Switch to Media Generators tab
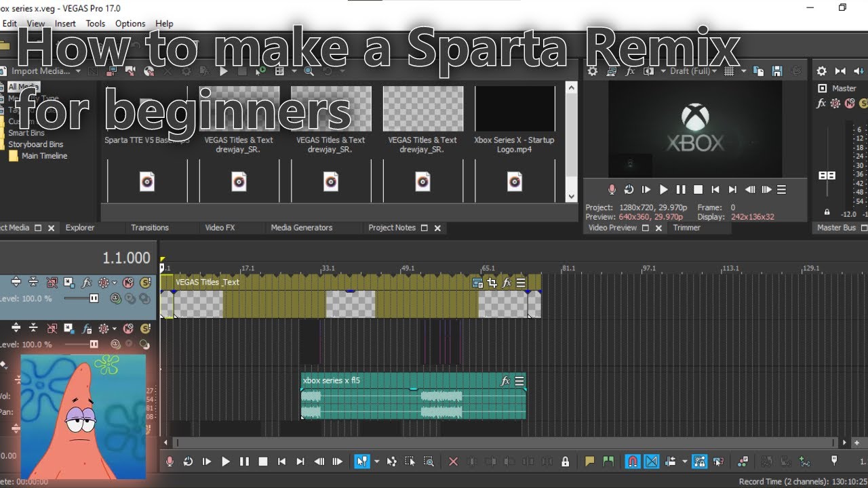868x488 pixels. [302, 228]
